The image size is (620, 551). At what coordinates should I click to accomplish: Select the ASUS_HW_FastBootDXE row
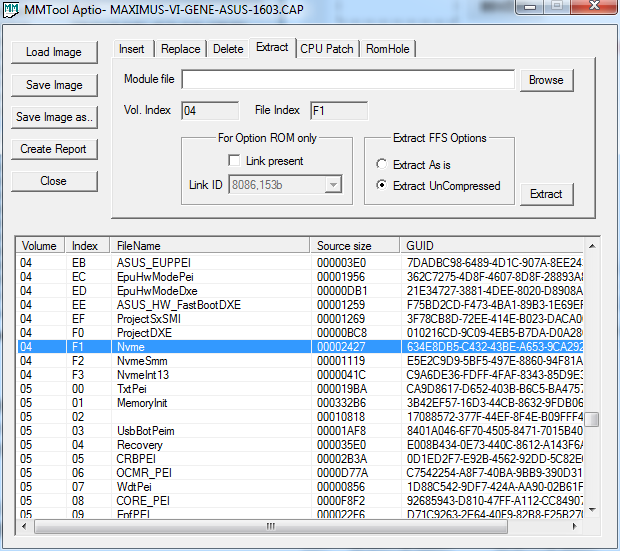click(300, 305)
